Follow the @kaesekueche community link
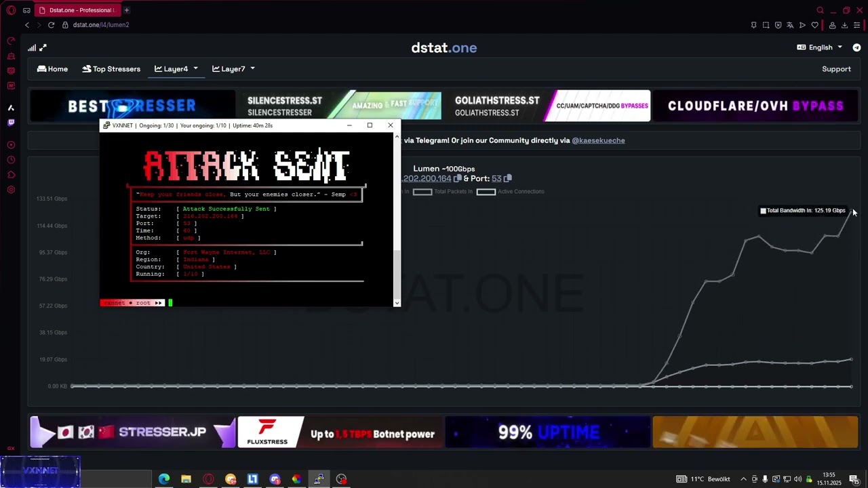Screen dimensions: 868x488 (598, 140)
